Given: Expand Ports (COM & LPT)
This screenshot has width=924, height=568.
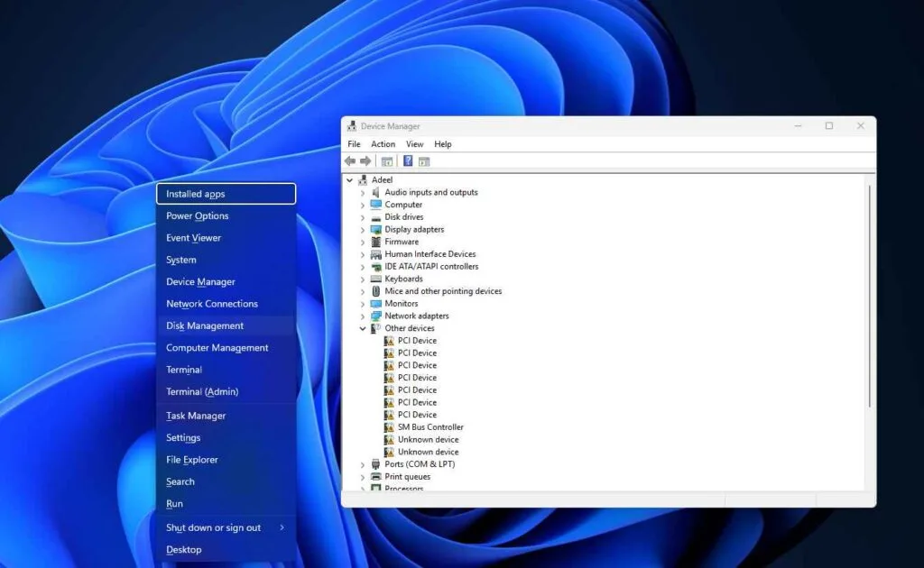Looking at the screenshot, I should [x=363, y=464].
